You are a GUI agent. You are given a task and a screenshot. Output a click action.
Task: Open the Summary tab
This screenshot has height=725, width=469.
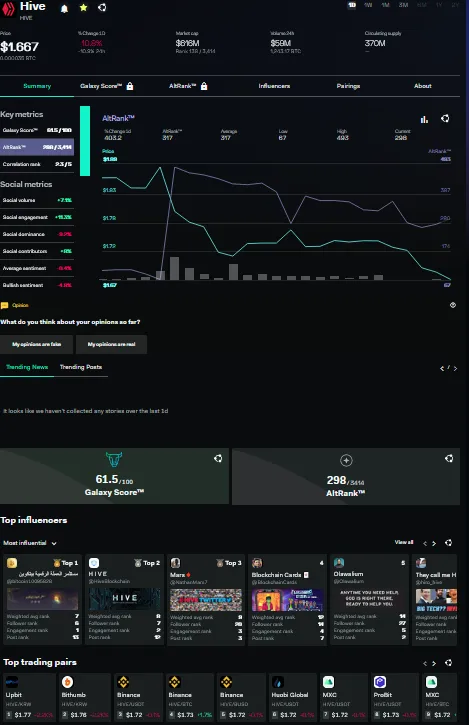click(37, 86)
